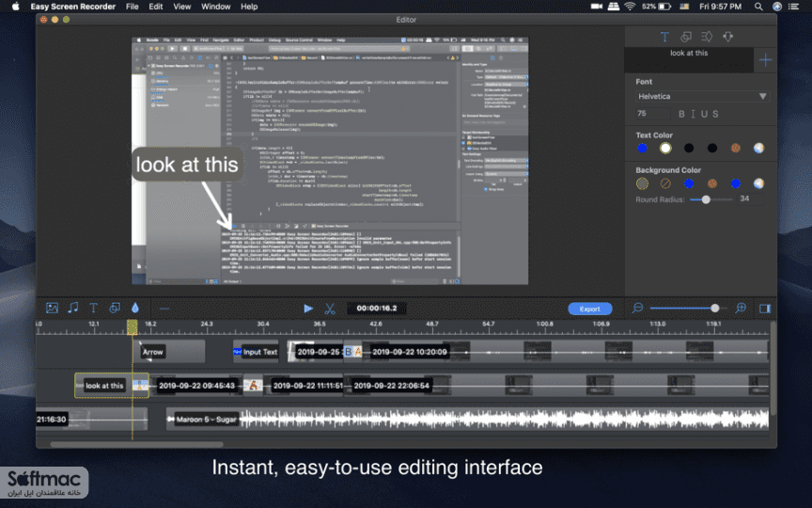
Task: Play the timeline preview
Action: [x=308, y=309]
